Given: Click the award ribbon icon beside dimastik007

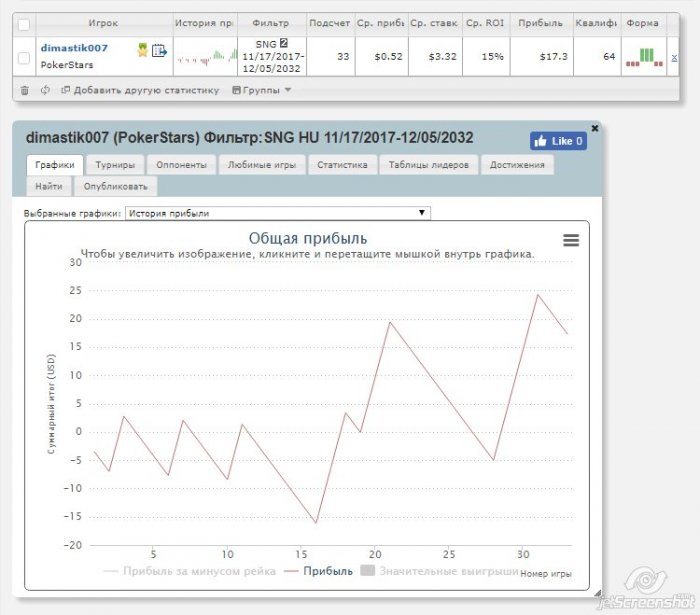Looking at the screenshot, I should pos(142,50).
